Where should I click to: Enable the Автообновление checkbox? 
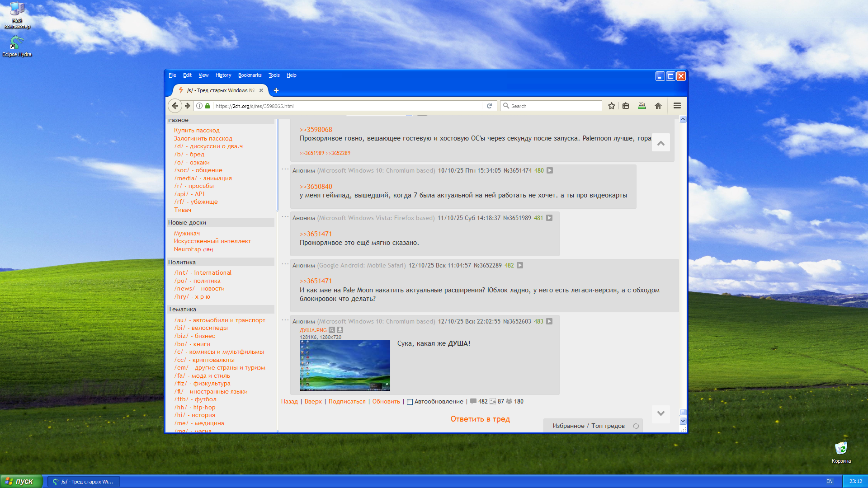pos(410,402)
